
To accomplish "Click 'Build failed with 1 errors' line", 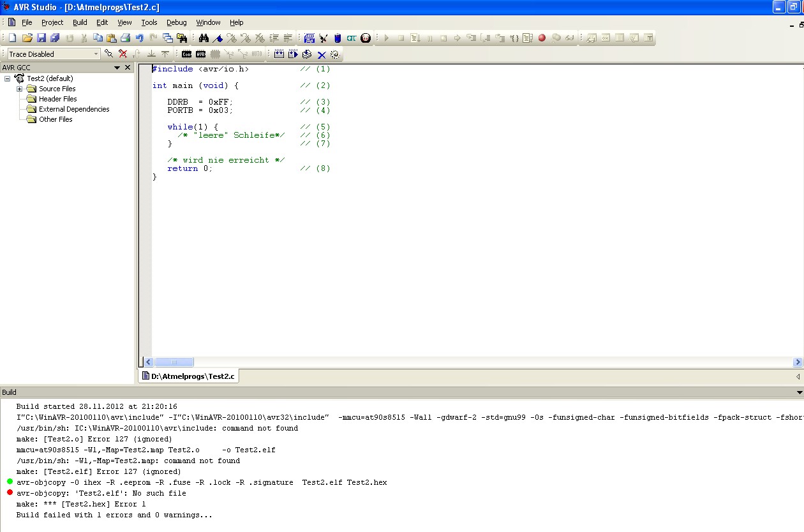I will [x=114, y=515].
